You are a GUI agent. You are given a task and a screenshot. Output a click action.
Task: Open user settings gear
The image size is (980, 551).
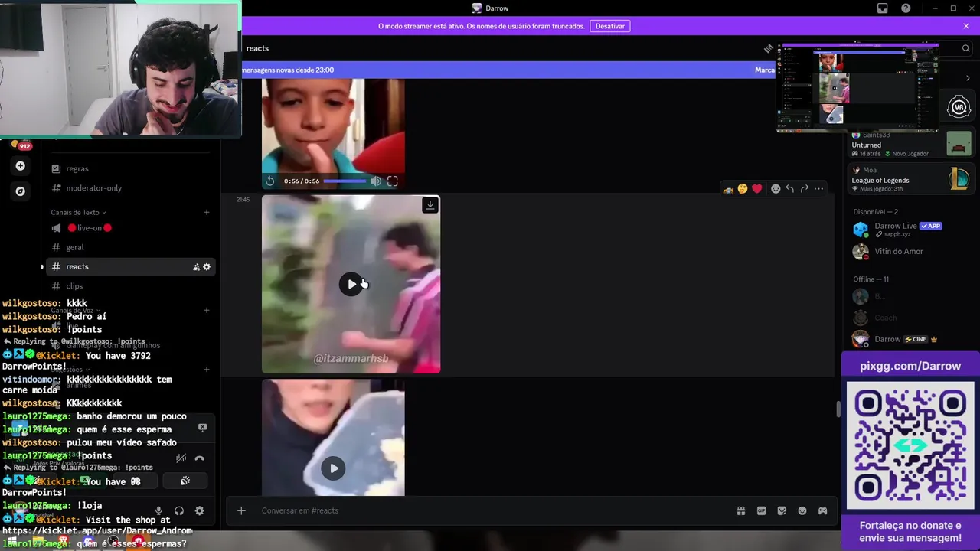[199, 510]
